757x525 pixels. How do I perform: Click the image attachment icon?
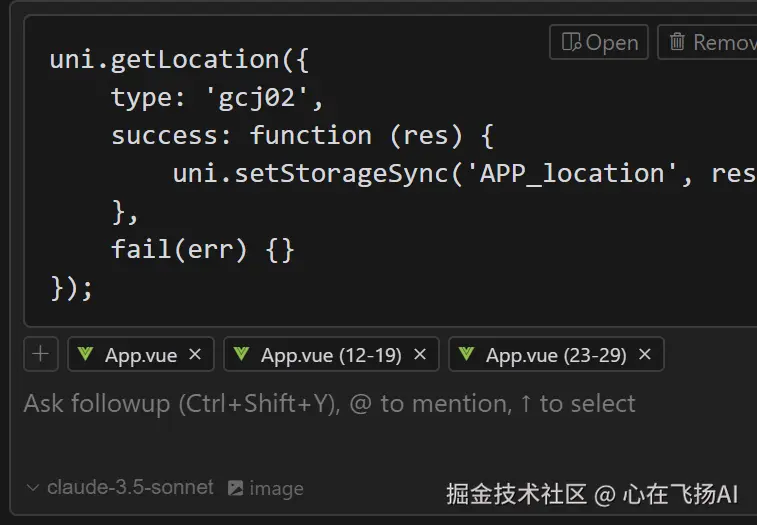pyautogui.click(x=235, y=488)
